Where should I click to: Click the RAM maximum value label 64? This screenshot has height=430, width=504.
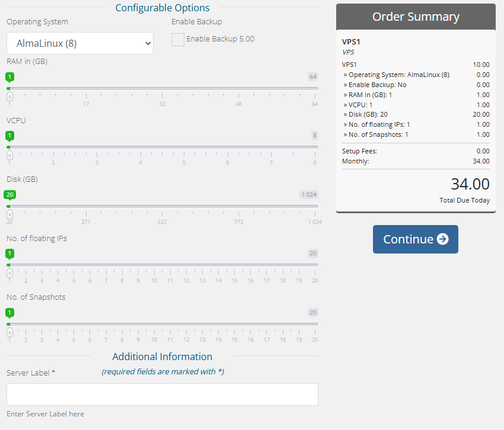pos(313,76)
